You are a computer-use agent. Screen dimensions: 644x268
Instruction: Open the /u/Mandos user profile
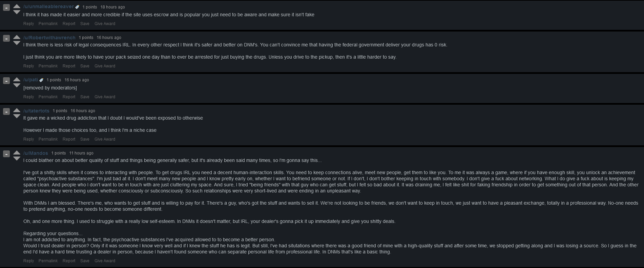[36, 153]
